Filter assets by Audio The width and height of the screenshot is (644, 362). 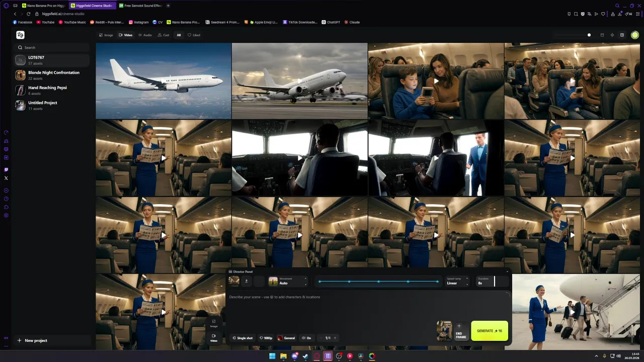[145, 35]
